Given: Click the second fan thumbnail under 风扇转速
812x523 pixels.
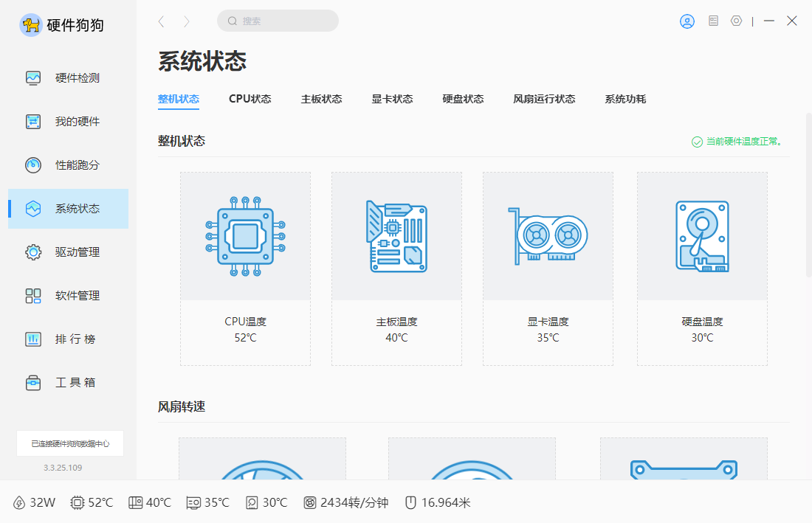Looking at the screenshot, I should pyautogui.click(x=472, y=459).
